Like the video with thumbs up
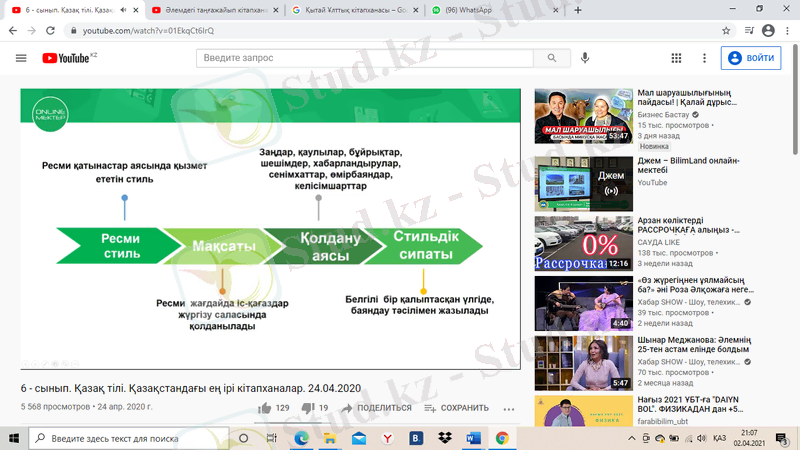This screenshot has width=800, height=450. (265, 408)
